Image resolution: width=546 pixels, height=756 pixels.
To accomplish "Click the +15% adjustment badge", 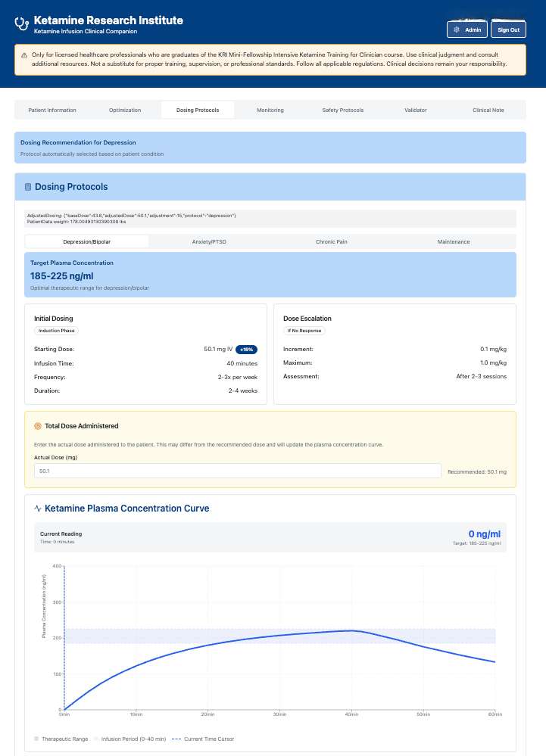I will pyautogui.click(x=246, y=350).
